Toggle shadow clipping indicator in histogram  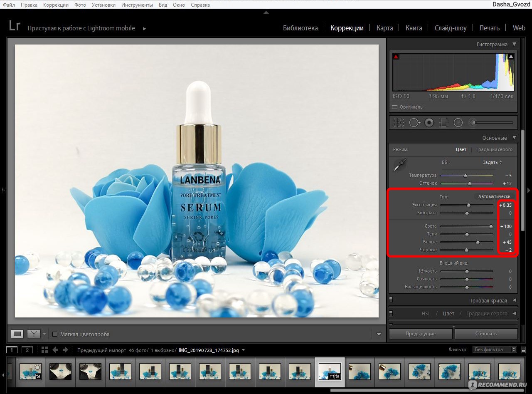click(x=396, y=57)
